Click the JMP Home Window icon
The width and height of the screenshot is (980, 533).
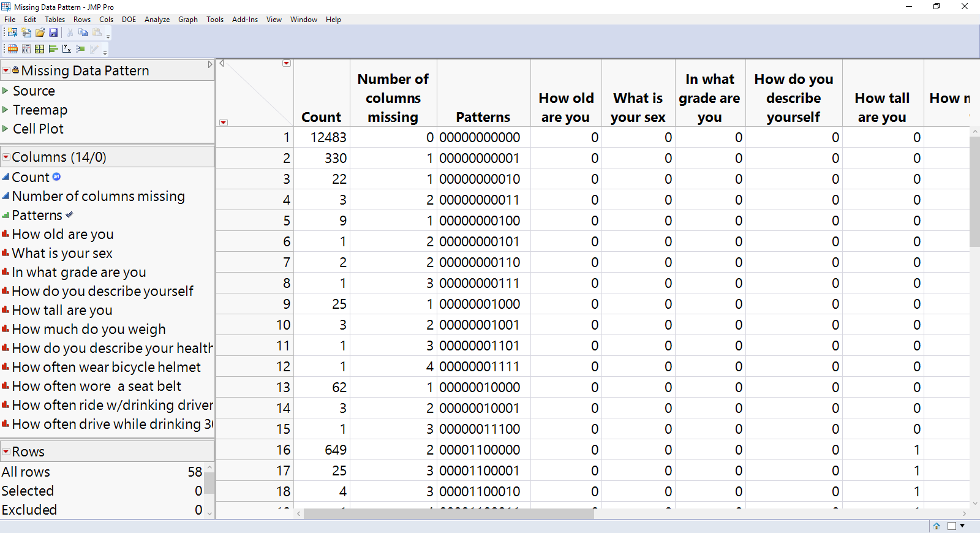[937, 526]
